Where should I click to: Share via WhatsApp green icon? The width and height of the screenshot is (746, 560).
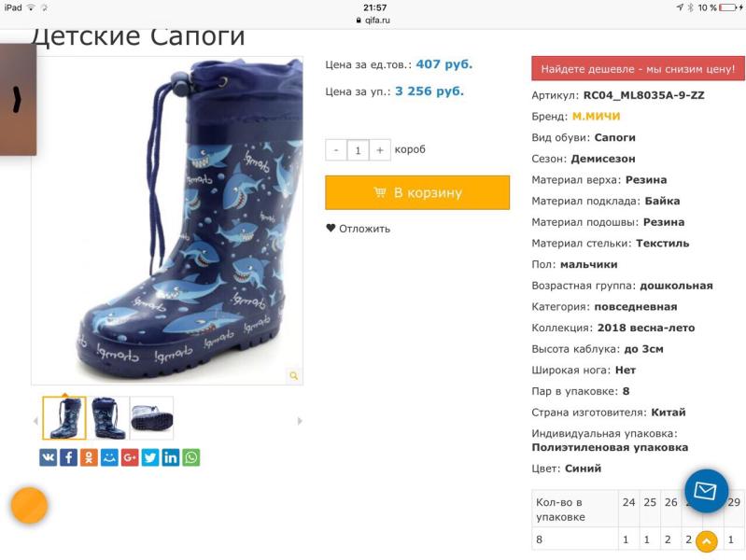pyautogui.click(x=191, y=457)
